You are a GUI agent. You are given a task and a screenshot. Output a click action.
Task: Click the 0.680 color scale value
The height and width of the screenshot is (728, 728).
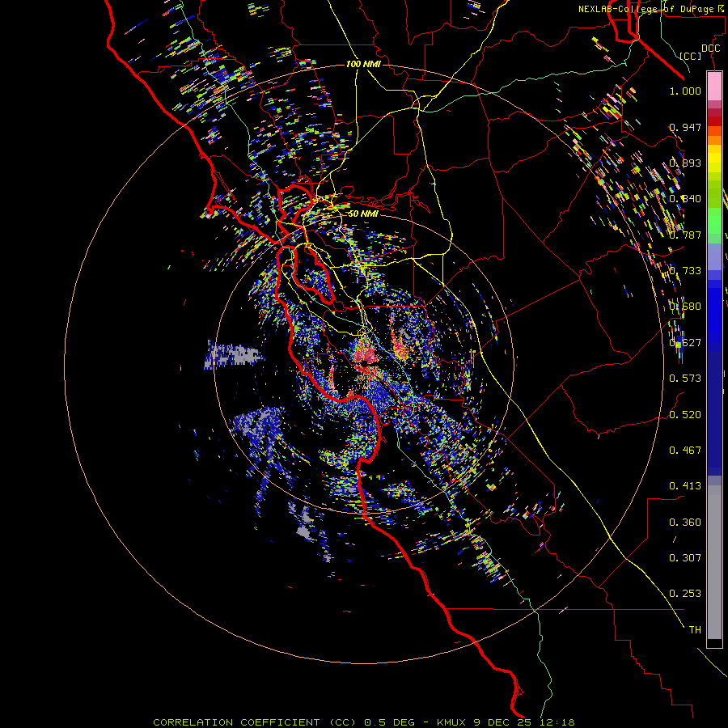point(685,307)
